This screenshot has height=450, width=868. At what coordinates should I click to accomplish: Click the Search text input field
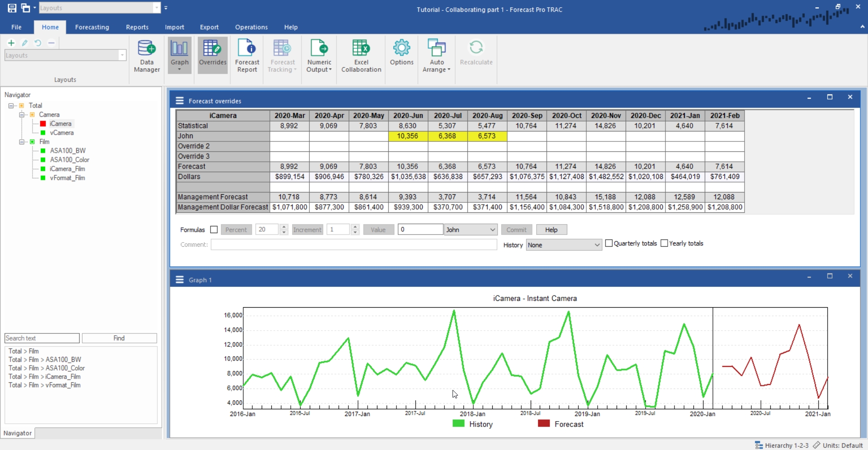[42, 338]
